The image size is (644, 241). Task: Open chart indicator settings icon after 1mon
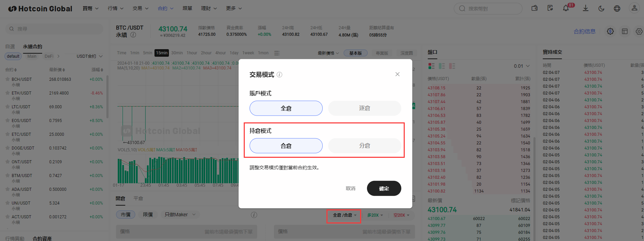tap(277, 53)
